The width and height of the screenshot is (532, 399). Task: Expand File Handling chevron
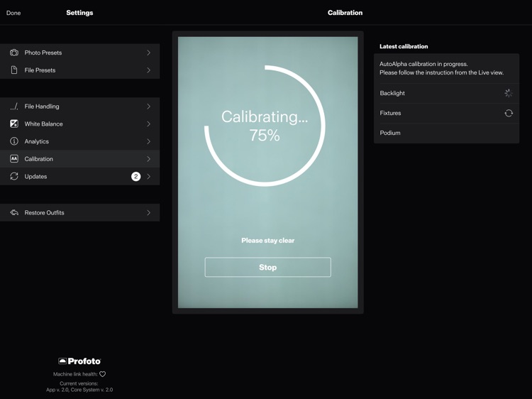149,106
